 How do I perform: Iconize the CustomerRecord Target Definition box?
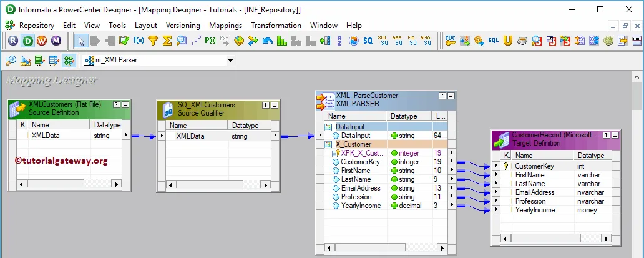615,135
